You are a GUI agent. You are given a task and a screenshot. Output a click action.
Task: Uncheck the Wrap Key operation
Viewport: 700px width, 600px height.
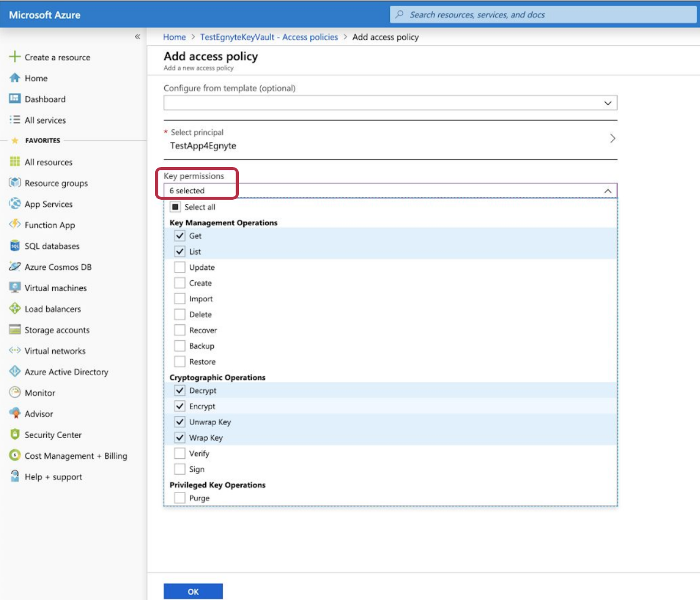[x=180, y=438]
